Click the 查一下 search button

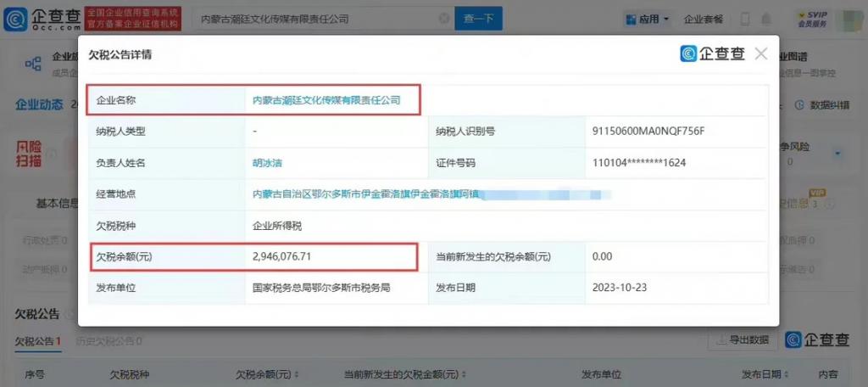click(x=479, y=19)
